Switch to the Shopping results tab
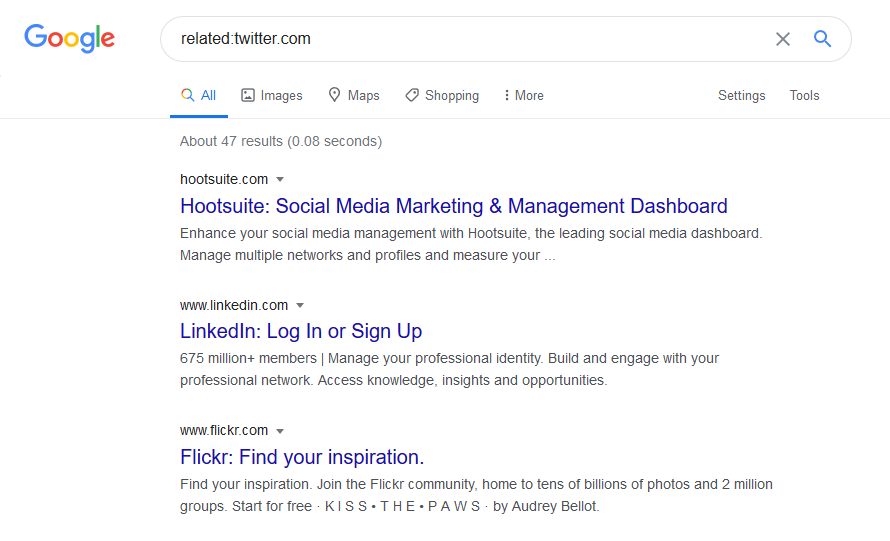The width and height of the screenshot is (890, 541). coord(451,96)
